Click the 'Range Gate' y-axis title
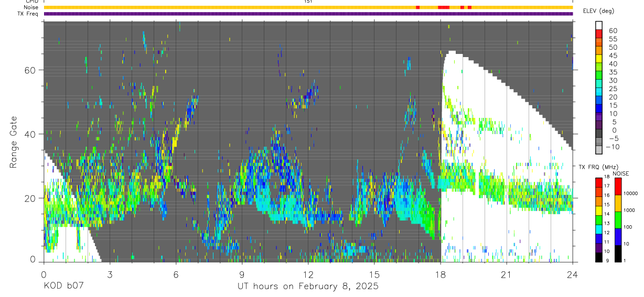The image size is (644, 297). [14, 142]
